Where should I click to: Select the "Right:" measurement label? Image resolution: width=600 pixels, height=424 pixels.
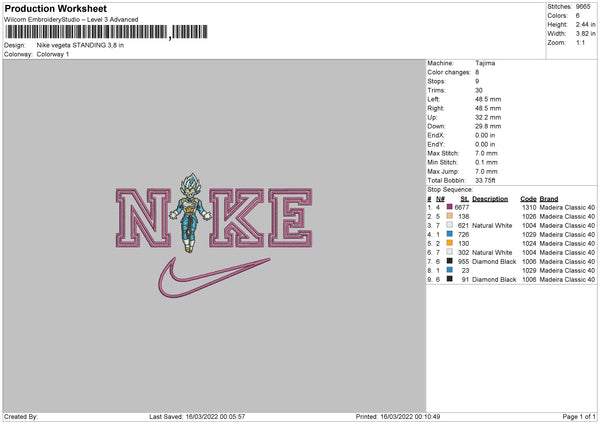tap(435, 108)
